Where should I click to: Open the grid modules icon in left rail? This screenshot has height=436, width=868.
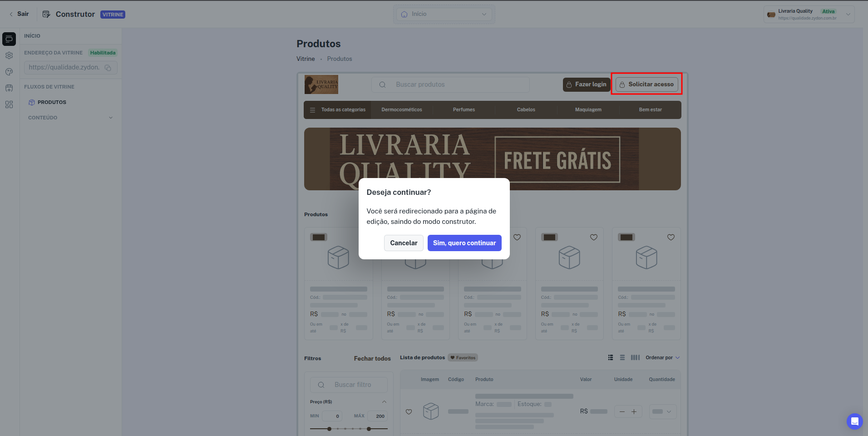pyautogui.click(x=9, y=104)
